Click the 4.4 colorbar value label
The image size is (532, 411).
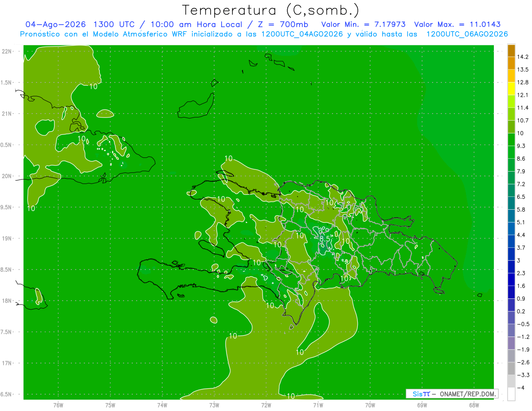point(521,235)
